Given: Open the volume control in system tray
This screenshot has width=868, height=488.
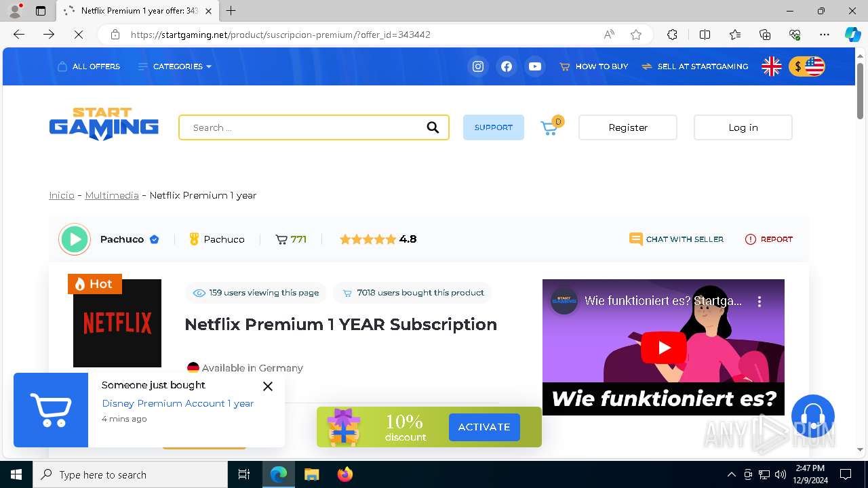Looking at the screenshot, I should point(781,474).
